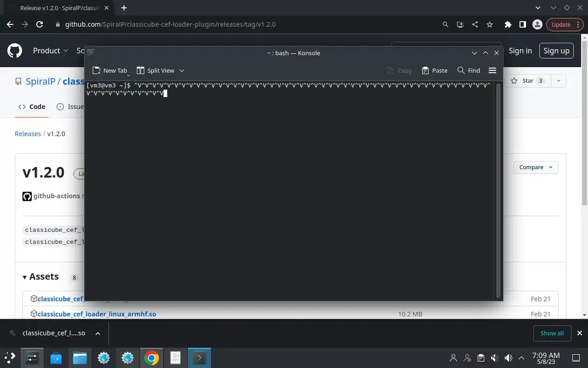588x368 pixels.
Task: Open classicube_cef_loader_linux_armhf.so asset link
Action: (x=97, y=314)
